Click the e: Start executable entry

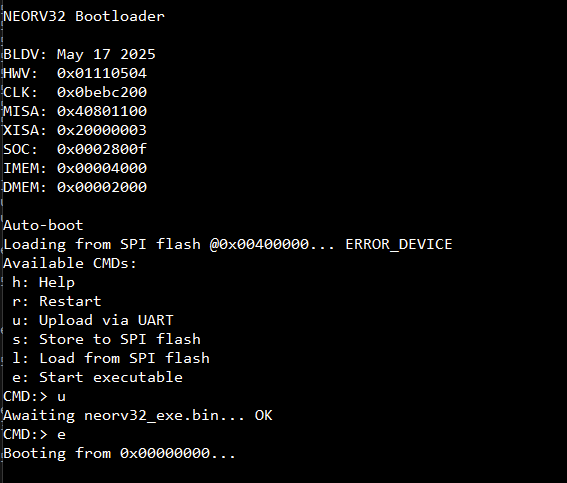click(x=98, y=377)
